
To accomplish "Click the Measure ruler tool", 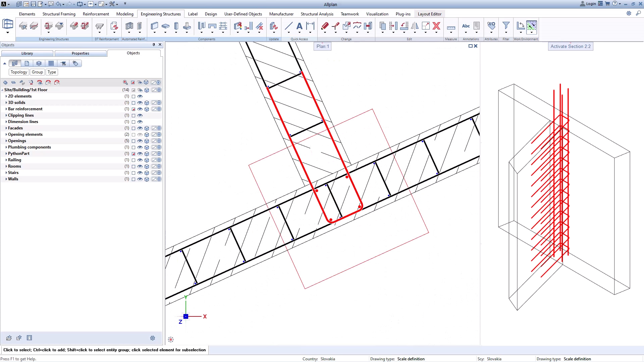I will 451,27.
